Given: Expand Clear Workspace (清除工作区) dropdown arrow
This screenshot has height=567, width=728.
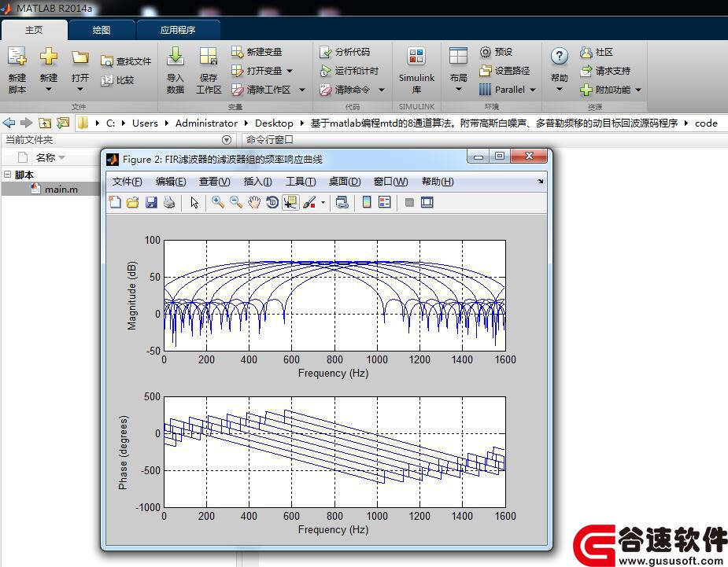Looking at the screenshot, I should point(301,90).
